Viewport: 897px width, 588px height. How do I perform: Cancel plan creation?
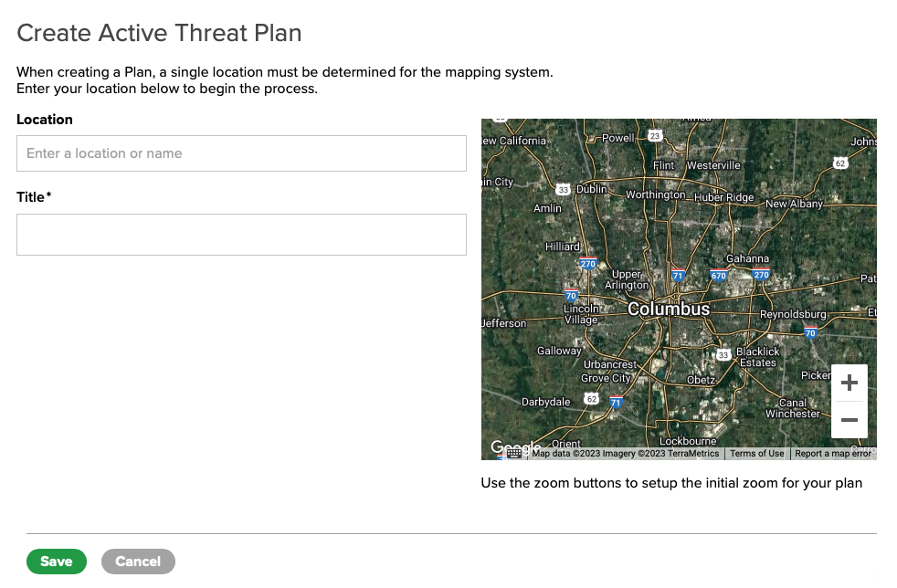pos(139,562)
